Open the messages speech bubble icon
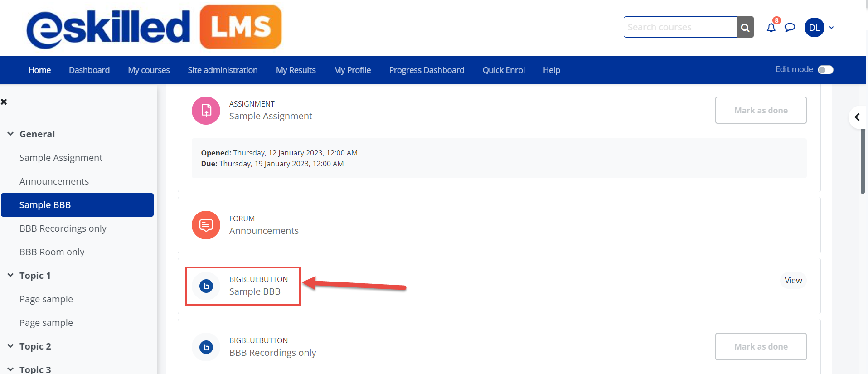868x374 pixels. 790,28
